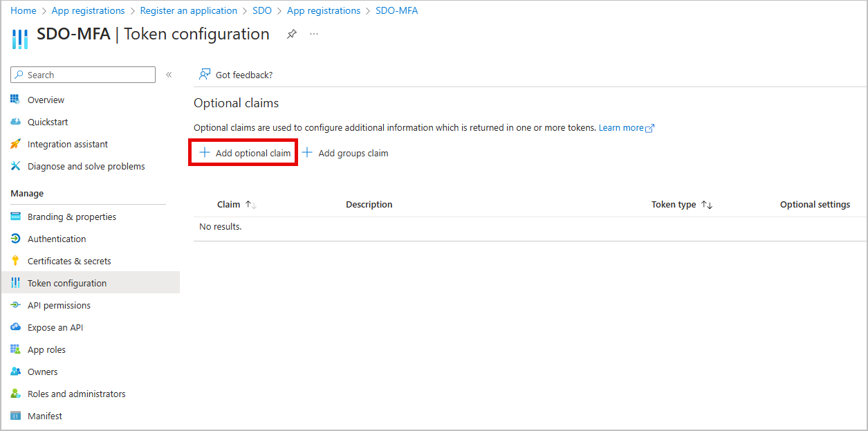
Task: Click the Diagnose and solve problems wrench icon
Action: (x=15, y=166)
